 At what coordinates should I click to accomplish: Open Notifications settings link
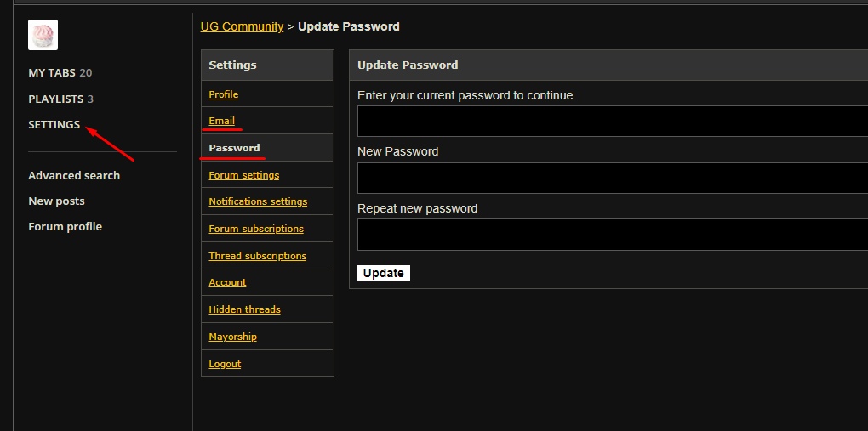tap(258, 201)
